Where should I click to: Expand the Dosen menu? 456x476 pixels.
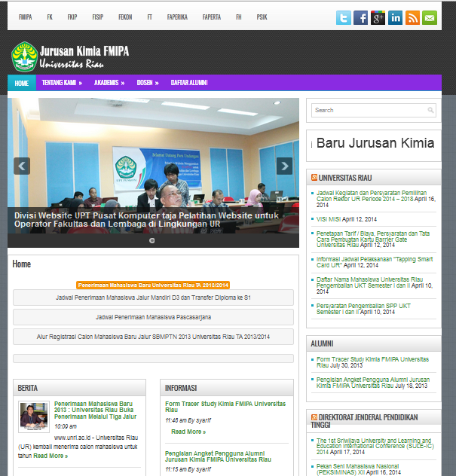tap(148, 83)
